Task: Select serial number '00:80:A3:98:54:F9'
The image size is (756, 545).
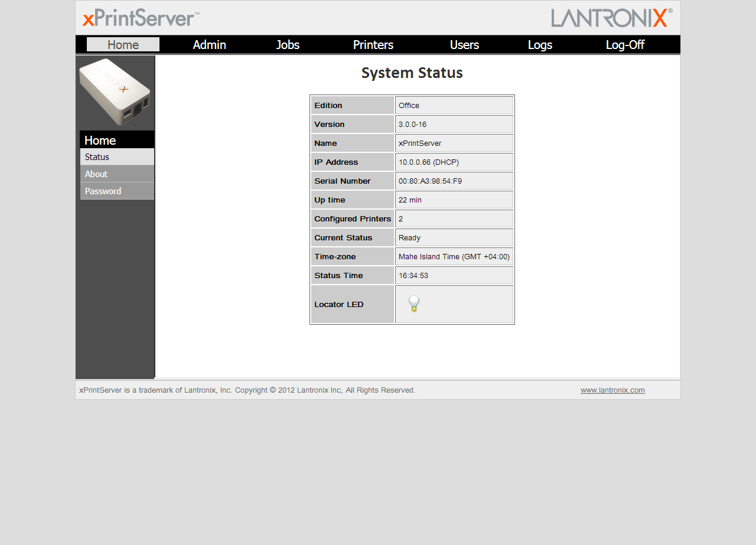Action: point(430,181)
